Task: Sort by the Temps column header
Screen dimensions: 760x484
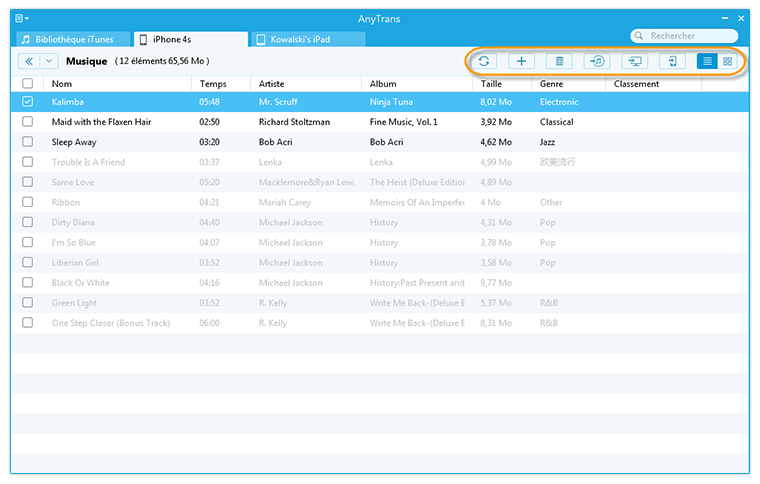Action: coord(221,84)
